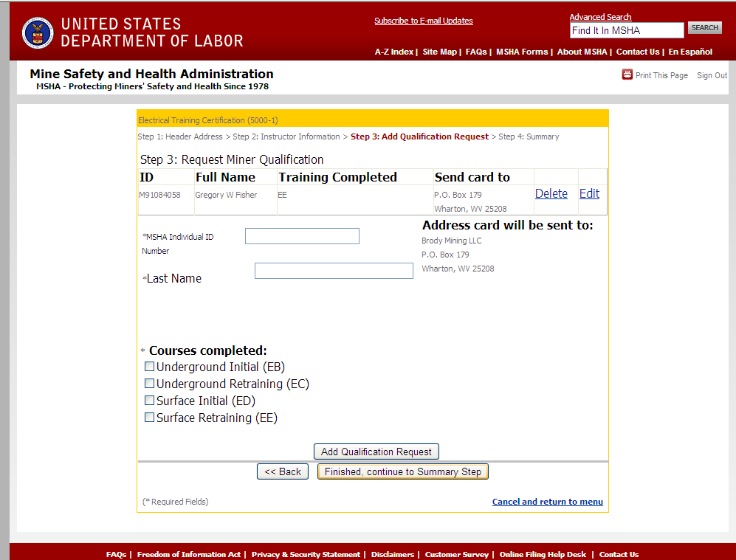Screen dimensions: 736x560
Task: Sign Out of the MSHA site
Action: coord(712,75)
